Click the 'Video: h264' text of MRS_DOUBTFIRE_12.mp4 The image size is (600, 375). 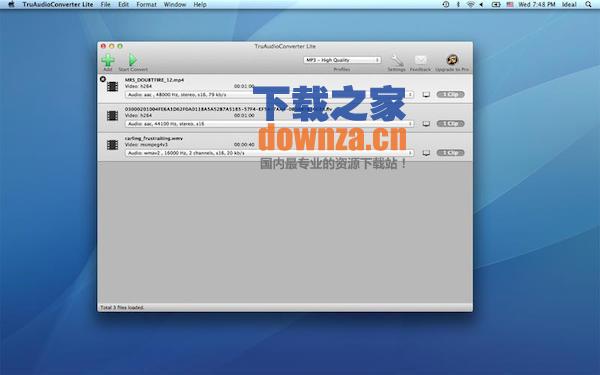pos(138,86)
